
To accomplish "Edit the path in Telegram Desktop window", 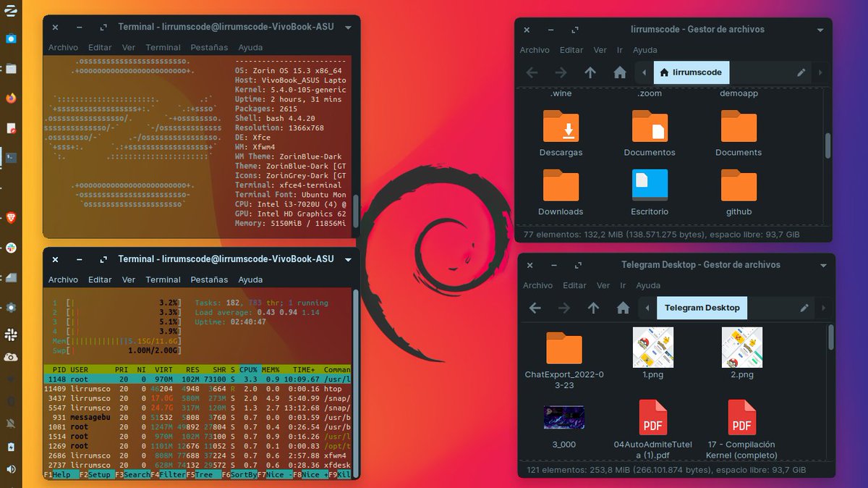I will [804, 308].
